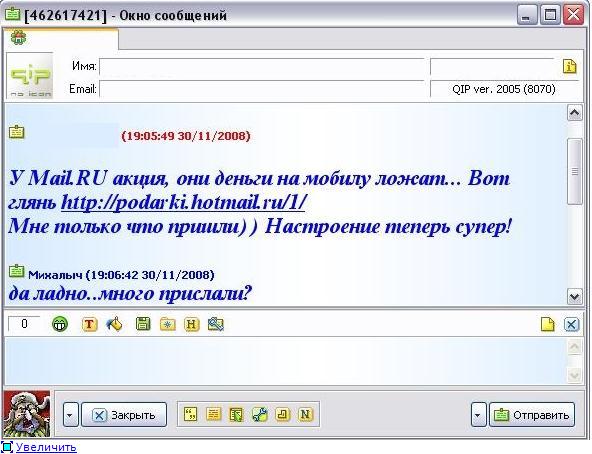Select the contact tab with flower icon
This screenshot has width=592, height=454.
61,39
